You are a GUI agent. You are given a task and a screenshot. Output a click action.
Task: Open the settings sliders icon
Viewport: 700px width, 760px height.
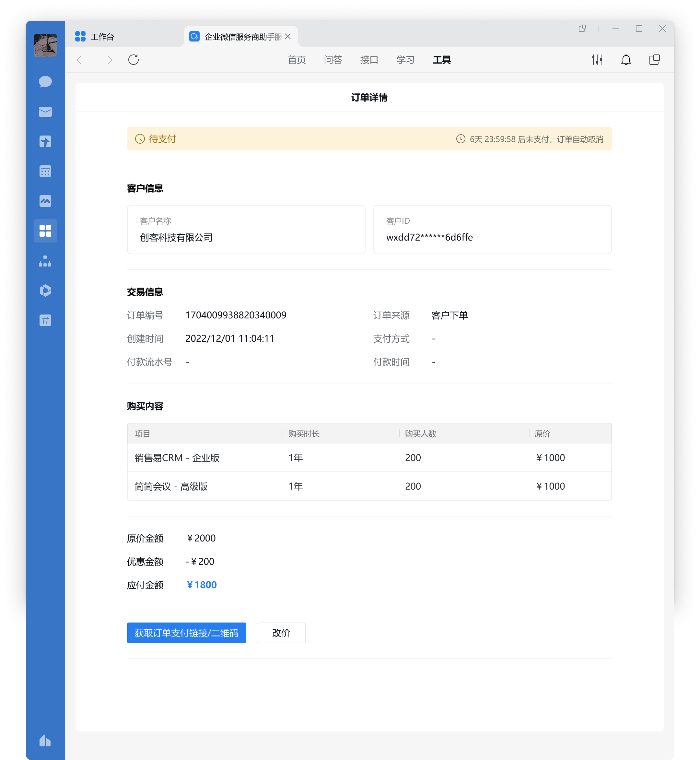[597, 60]
